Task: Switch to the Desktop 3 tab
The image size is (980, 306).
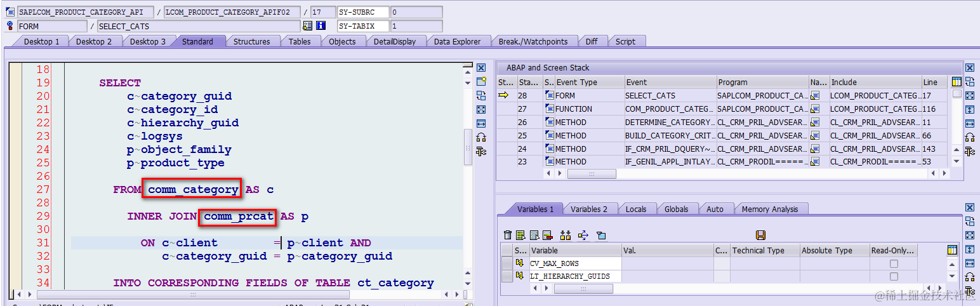Action: pos(148,41)
